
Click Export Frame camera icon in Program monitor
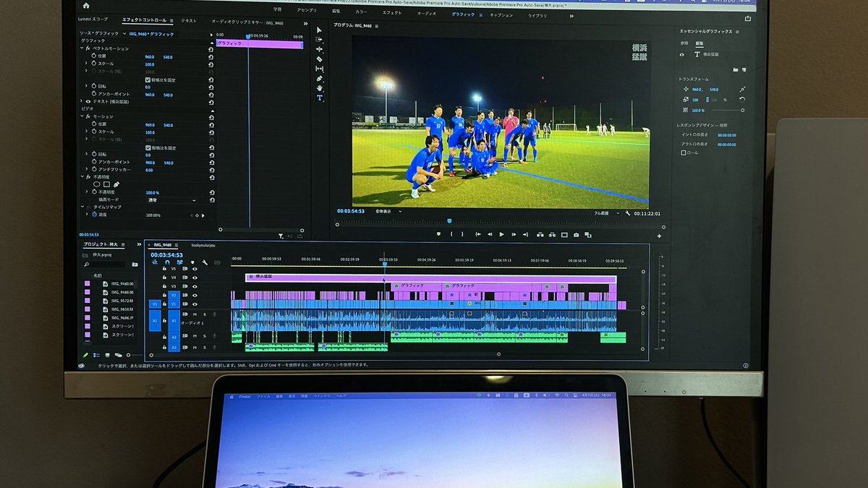[x=576, y=234]
